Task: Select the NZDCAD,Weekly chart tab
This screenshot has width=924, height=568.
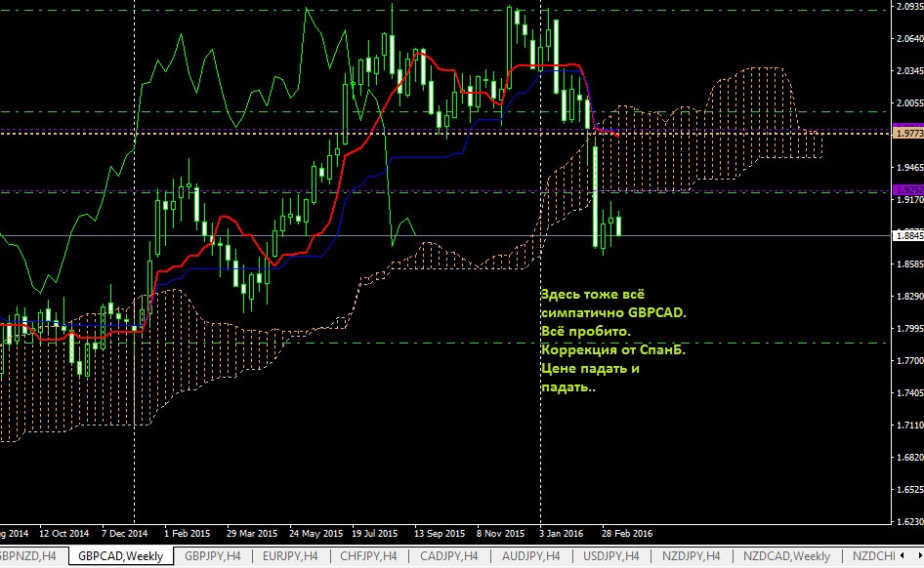Action: click(786, 555)
